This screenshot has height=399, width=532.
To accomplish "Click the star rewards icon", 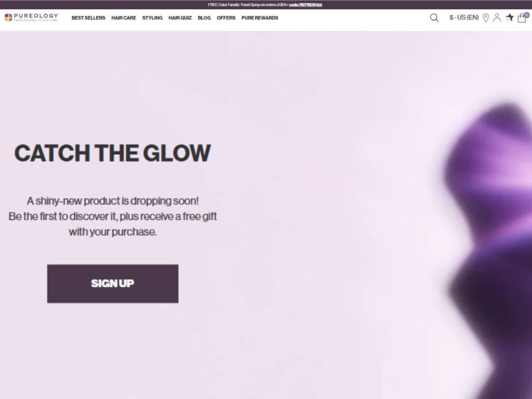I will pos(509,18).
